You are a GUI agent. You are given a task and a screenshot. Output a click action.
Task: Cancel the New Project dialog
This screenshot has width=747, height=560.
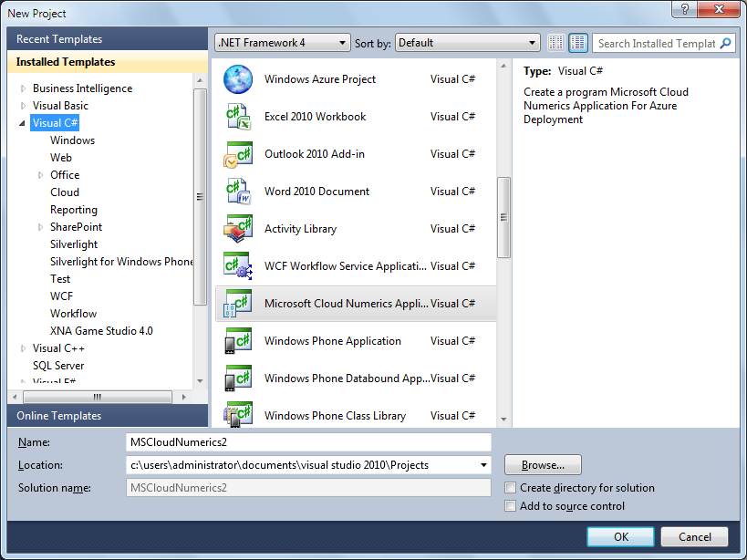695,537
